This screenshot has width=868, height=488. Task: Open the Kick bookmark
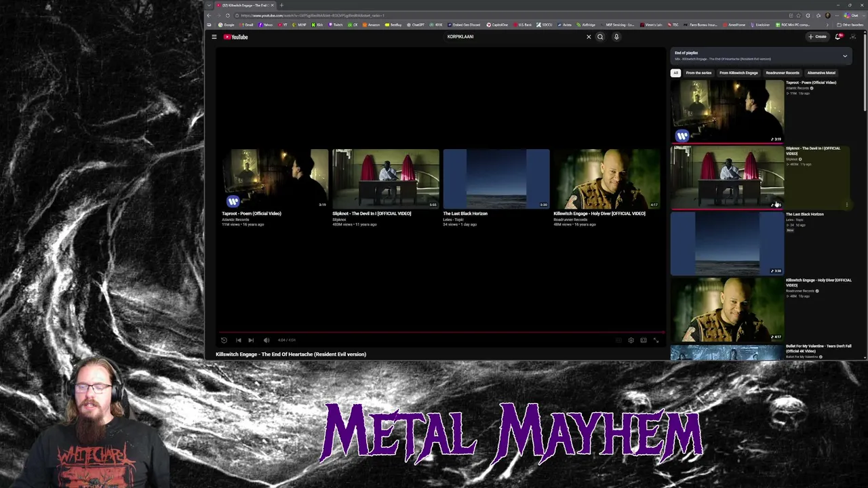pyautogui.click(x=318, y=25)
